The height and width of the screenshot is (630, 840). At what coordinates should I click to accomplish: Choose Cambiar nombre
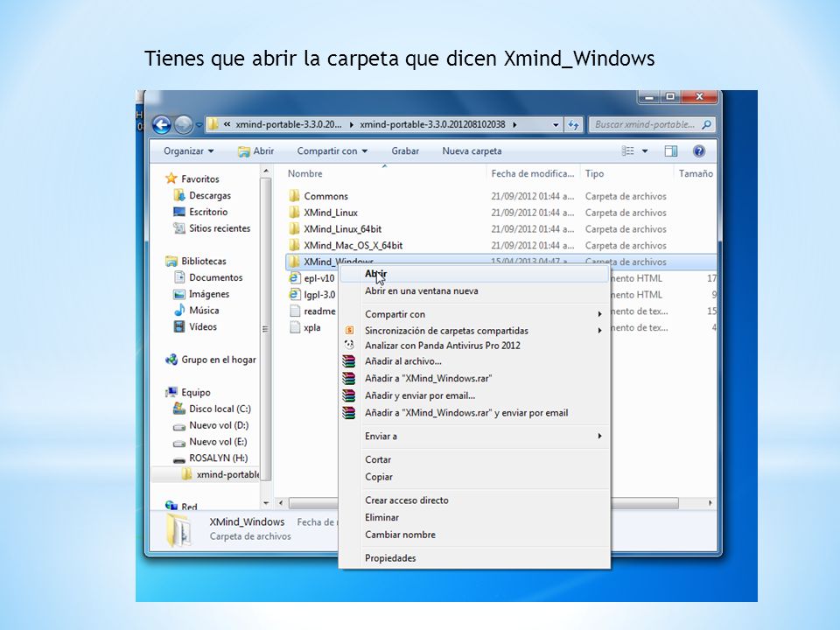[476, 535]
